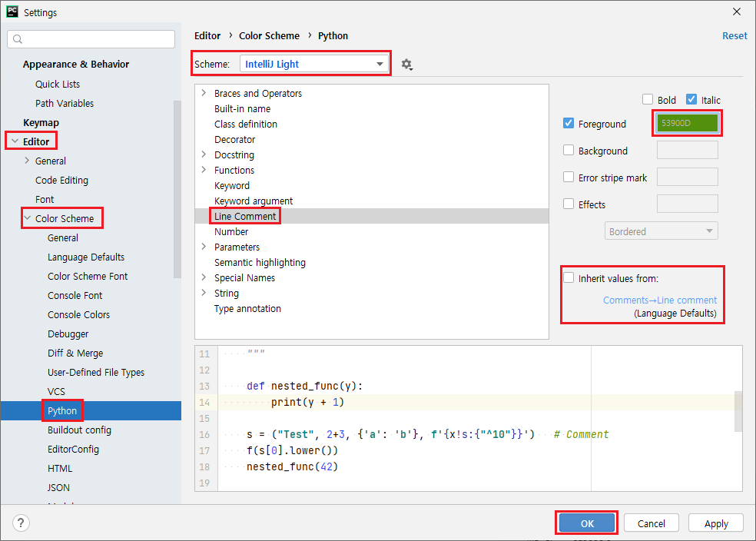Enable the Background checkbox
The image size is (756, 541).
click(569, 151)
